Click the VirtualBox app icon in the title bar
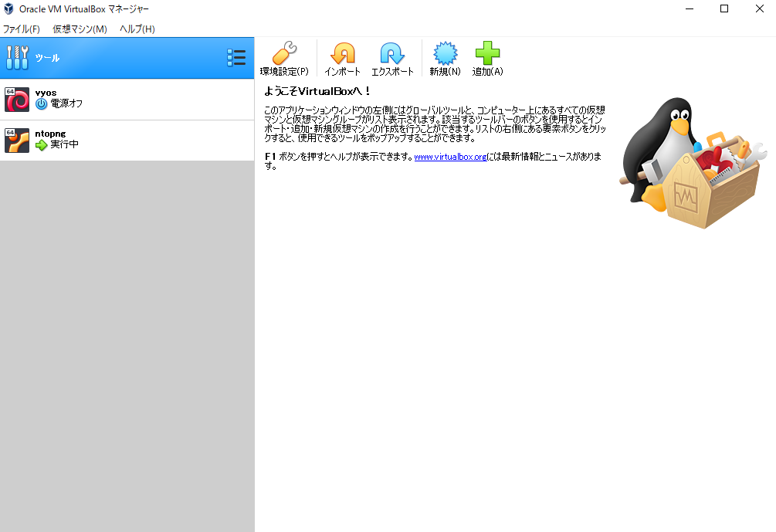The height and width of the screenshot is (532, 776). click(8, 8)
